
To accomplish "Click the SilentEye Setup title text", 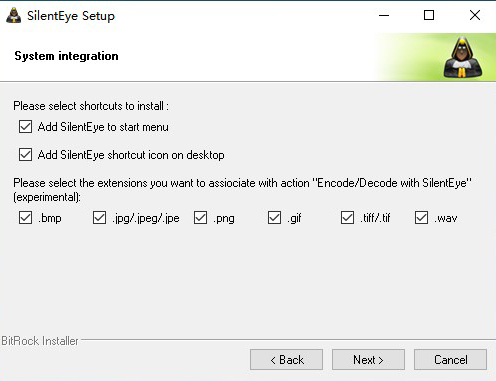I will [x=71, y=16].
